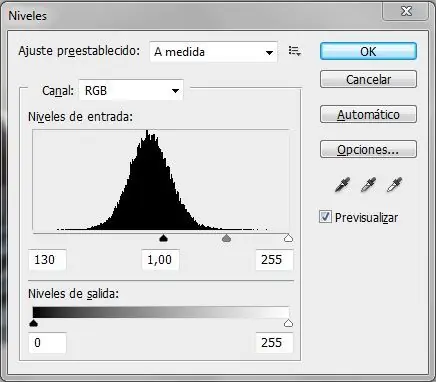Toggle the Previsualizar checkbox

point(325,217)
